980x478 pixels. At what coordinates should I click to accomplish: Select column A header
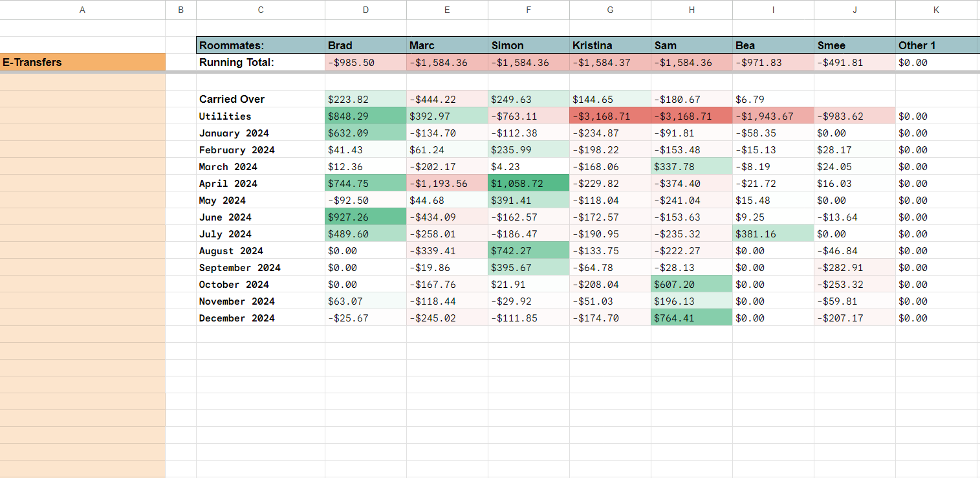82,10
